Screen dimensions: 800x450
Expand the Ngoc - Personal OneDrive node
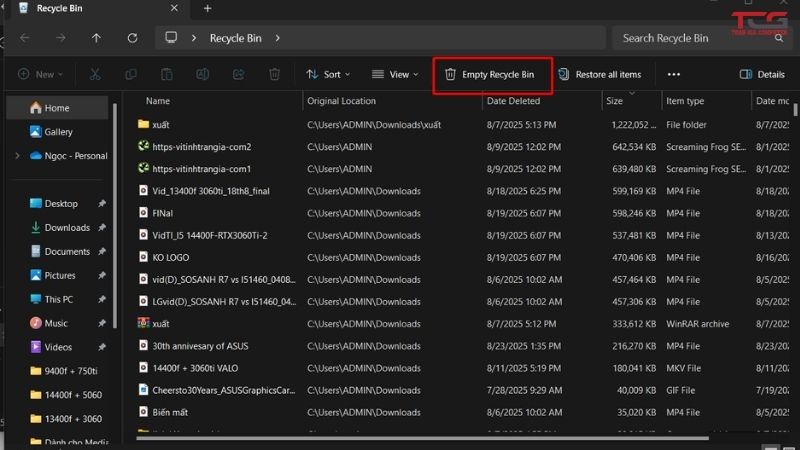click(x=17, y=156)
